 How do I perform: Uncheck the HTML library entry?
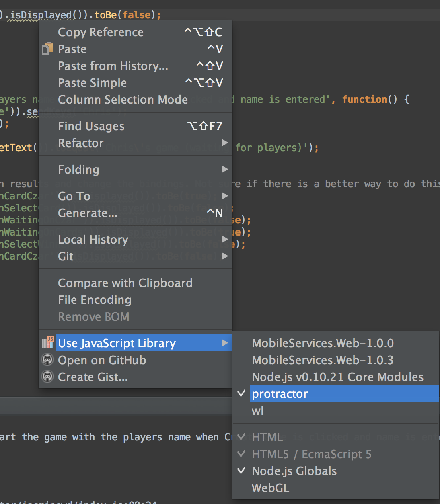[x=241, y=437]
